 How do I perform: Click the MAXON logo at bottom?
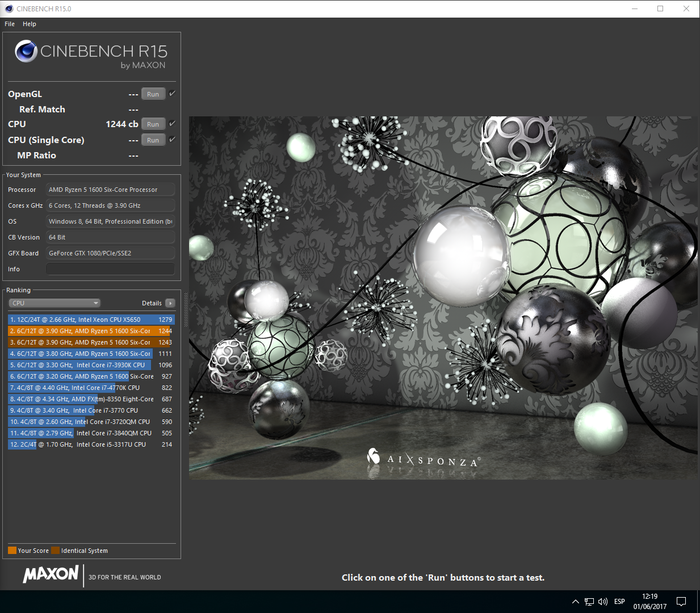tap(51, 574)
